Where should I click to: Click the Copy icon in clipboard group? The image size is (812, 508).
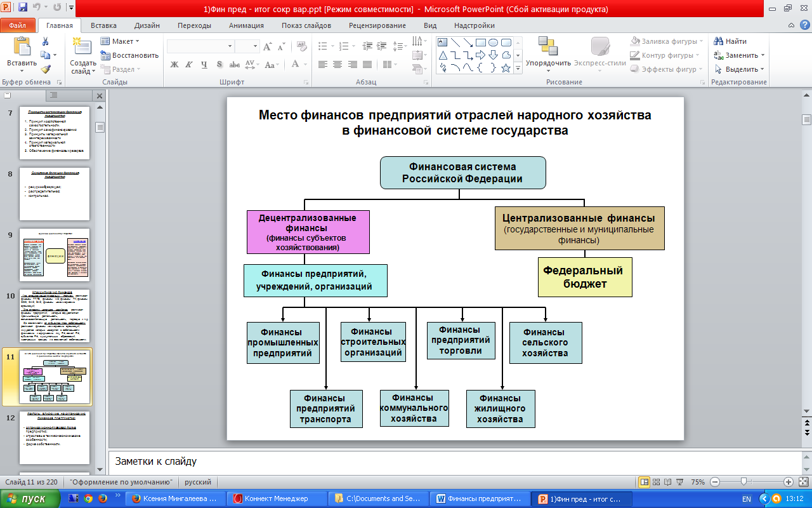pos(46,55)
